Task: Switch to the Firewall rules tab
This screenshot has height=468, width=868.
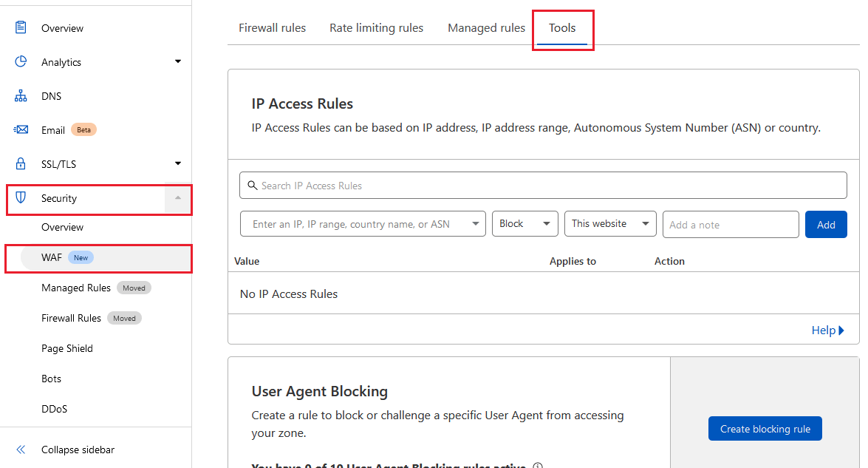Action: (272, 27)
